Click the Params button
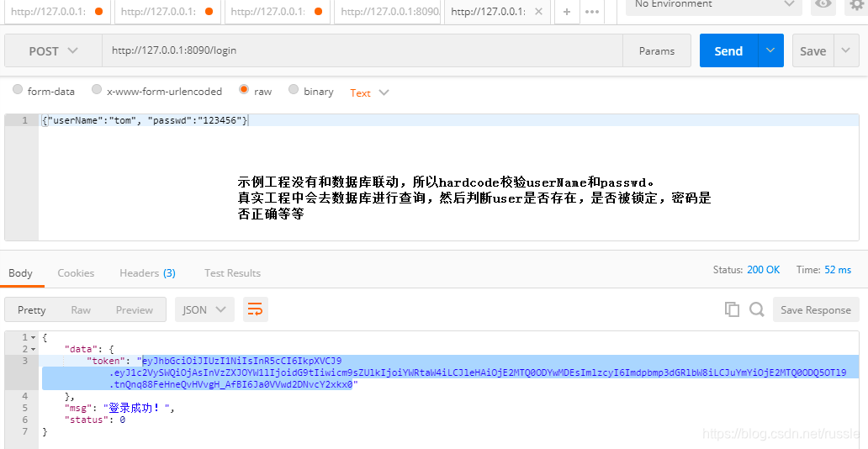Screen dimensions: 868x449 [x=657, y=51]
